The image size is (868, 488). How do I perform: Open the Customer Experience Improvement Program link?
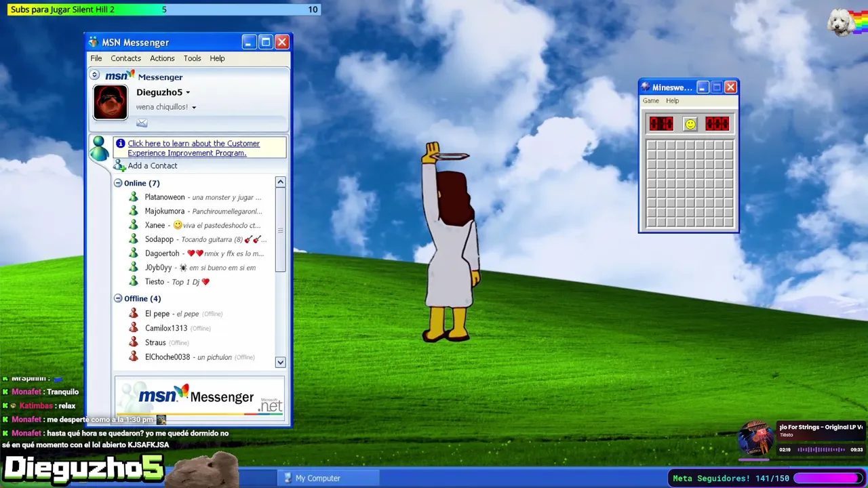click(x=193, y=148)
